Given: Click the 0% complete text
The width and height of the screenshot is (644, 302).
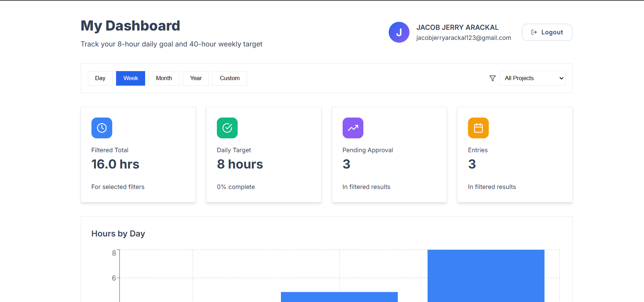Looking at the screenshot, I should coord(236,187).
